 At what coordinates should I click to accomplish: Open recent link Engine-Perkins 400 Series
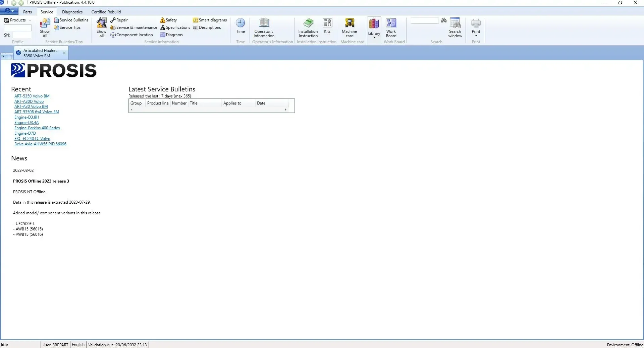[x=37, y=128]
